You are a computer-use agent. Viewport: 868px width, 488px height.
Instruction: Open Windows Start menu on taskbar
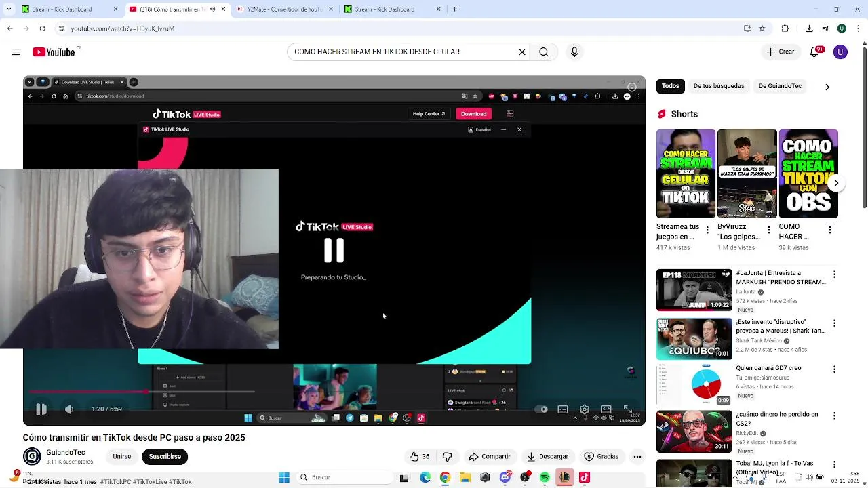(284, 477)
